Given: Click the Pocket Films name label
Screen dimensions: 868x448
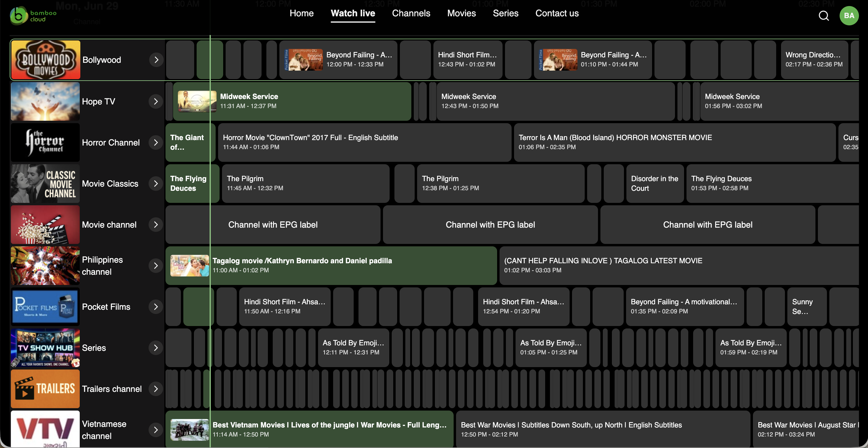Looking at the screenshot, I should coord(106,307).
